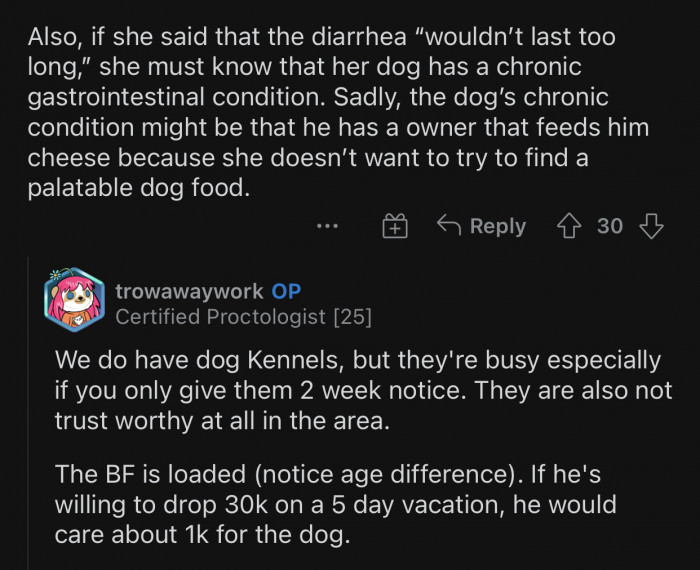Select the Certified Proctologist [25] flair
Viewport: 700px width, 570px height.
[243, 317]
